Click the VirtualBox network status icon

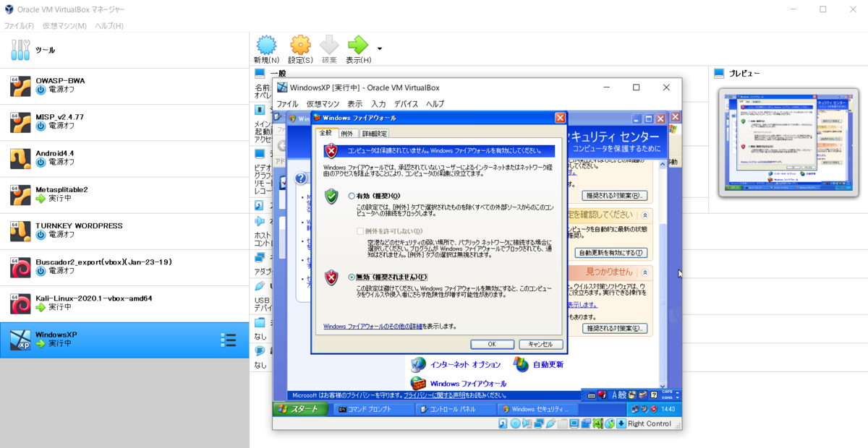[539, 423]
